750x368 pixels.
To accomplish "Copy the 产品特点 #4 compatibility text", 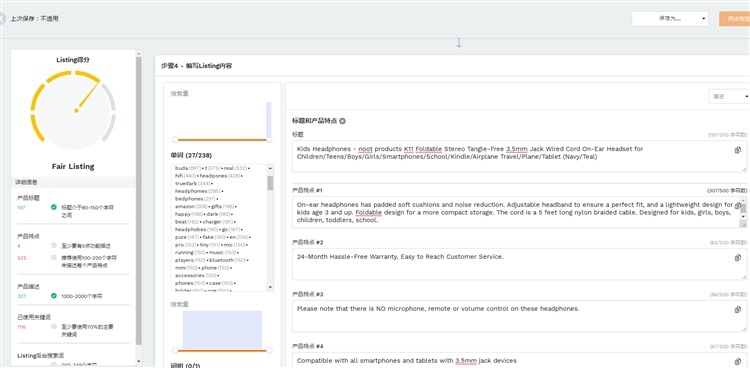I will click(738, 361).
